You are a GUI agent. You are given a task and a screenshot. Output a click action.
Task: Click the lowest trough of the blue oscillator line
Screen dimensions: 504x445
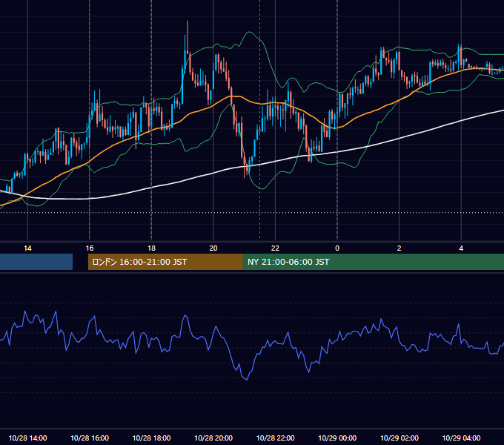click(247, 380)
